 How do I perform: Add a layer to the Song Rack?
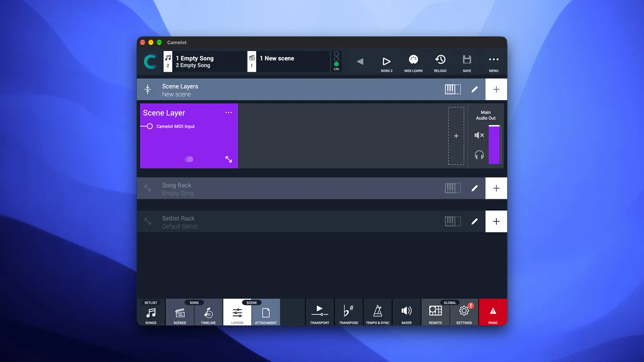pyautogui.click(x=496, y=188)
